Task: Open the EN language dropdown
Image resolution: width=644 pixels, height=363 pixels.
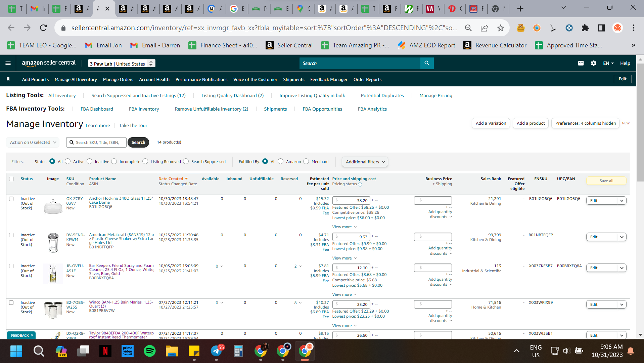Action: pos(608,63)
